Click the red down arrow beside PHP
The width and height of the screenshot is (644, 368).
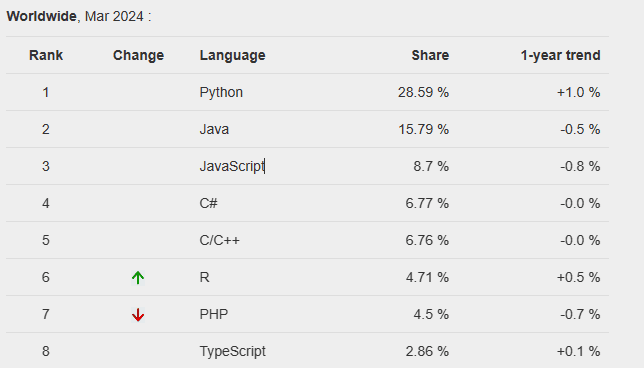point(138,315)
